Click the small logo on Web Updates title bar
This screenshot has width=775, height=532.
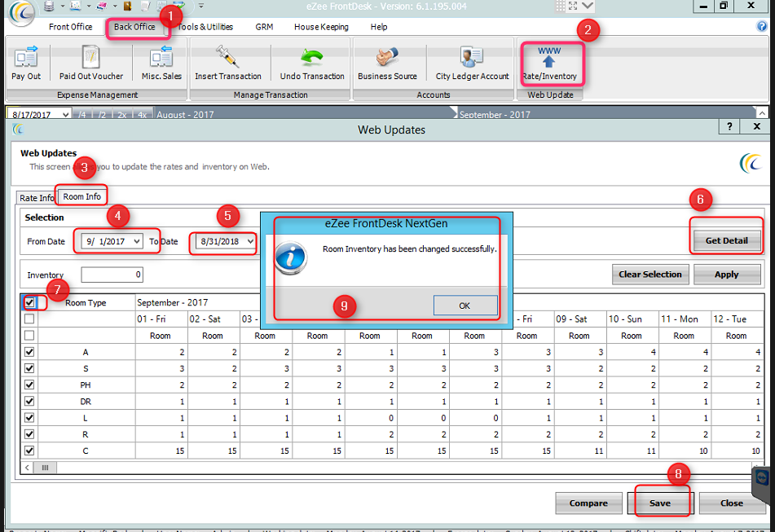(18, 129)
